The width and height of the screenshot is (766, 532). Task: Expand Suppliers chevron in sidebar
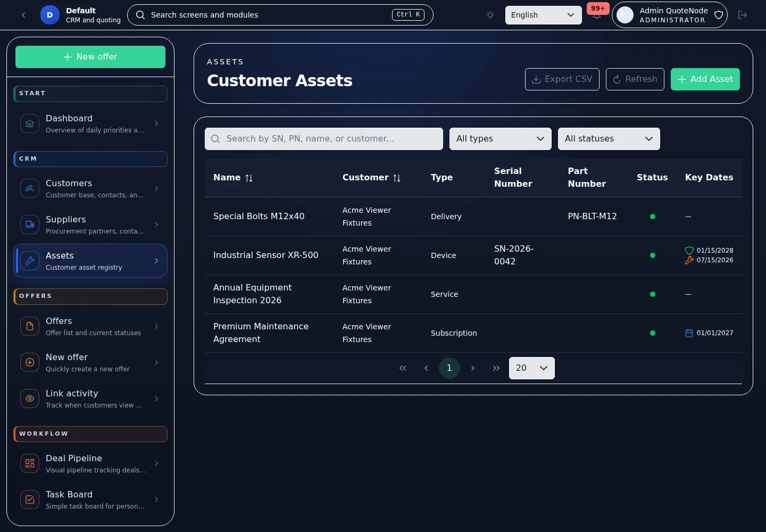[x=156, y=225]
